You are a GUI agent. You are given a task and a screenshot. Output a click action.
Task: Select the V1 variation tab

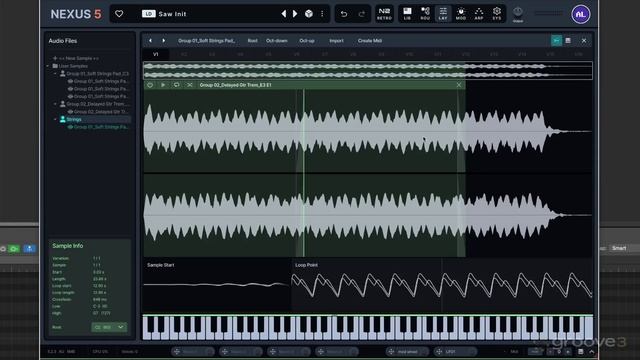tap(156, 54)
